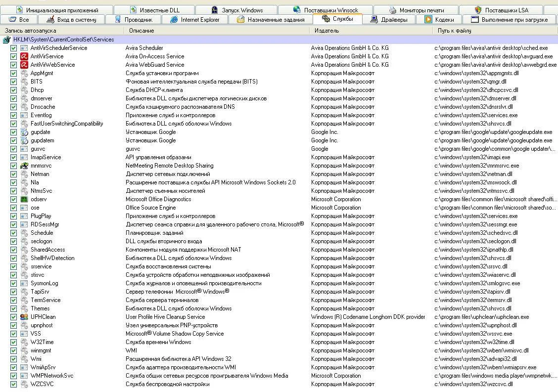558x392 pixels.
Task: Select the W32Time entry name
Action: tap(42, 342)
